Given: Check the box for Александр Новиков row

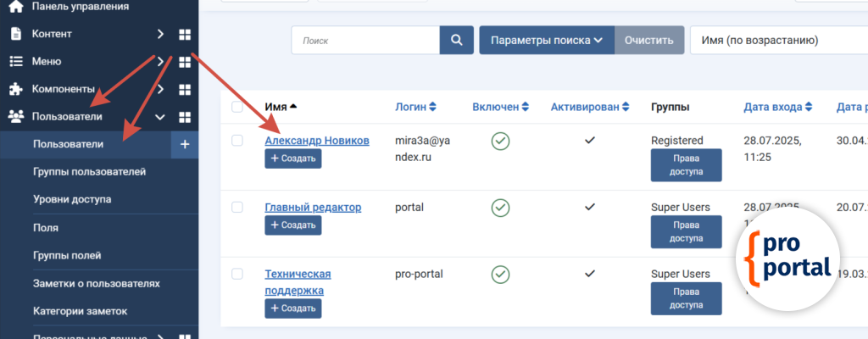Looking at the screenshot, I should [237, 141].
